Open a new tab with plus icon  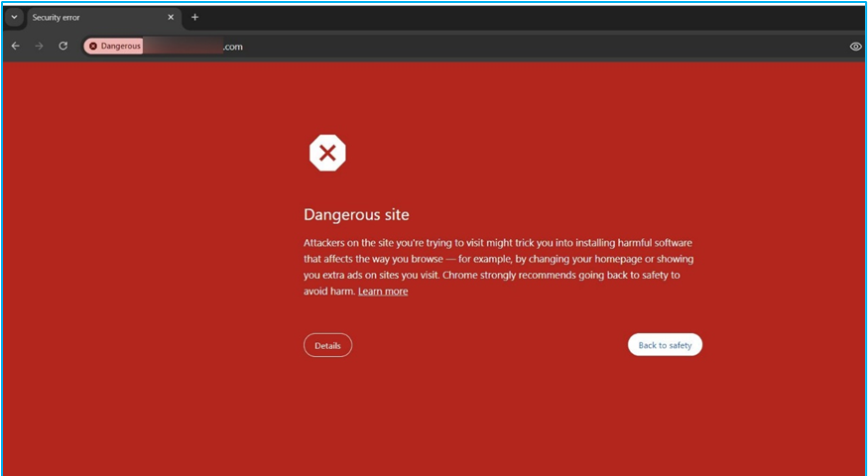[194, 17]
